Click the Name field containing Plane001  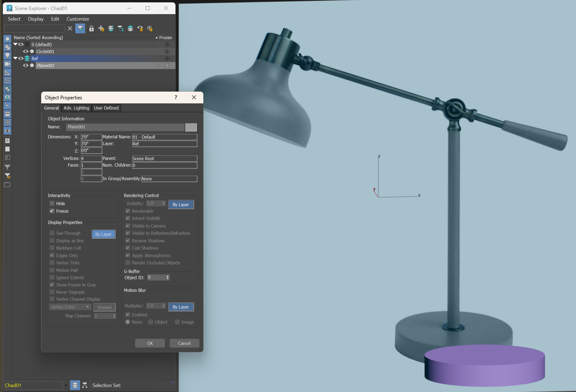click(x=125, y=127)
